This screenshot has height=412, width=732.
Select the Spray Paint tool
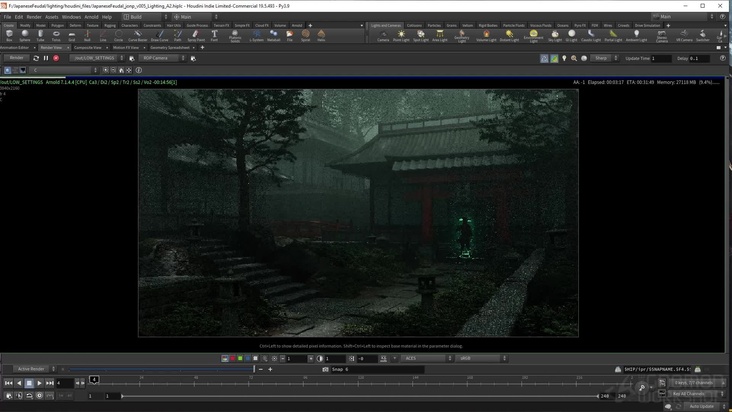pos(196,35)
